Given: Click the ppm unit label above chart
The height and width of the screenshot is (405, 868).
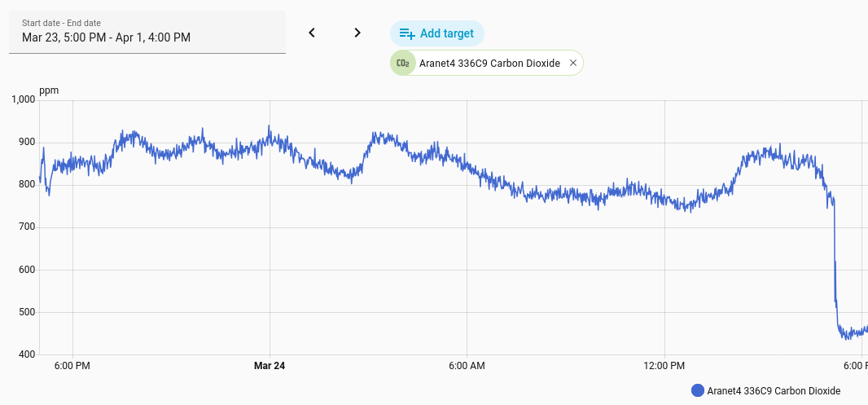Looking at the screenshot, I should tap(49, 90).
